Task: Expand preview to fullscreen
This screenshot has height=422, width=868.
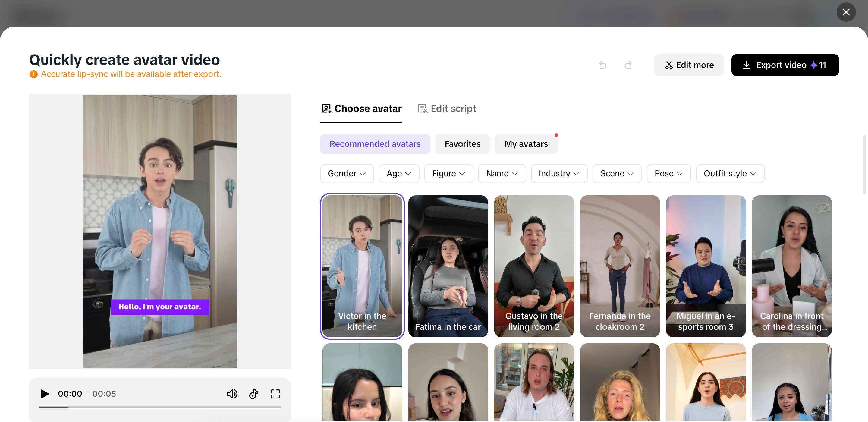Action: coord(275,394)
